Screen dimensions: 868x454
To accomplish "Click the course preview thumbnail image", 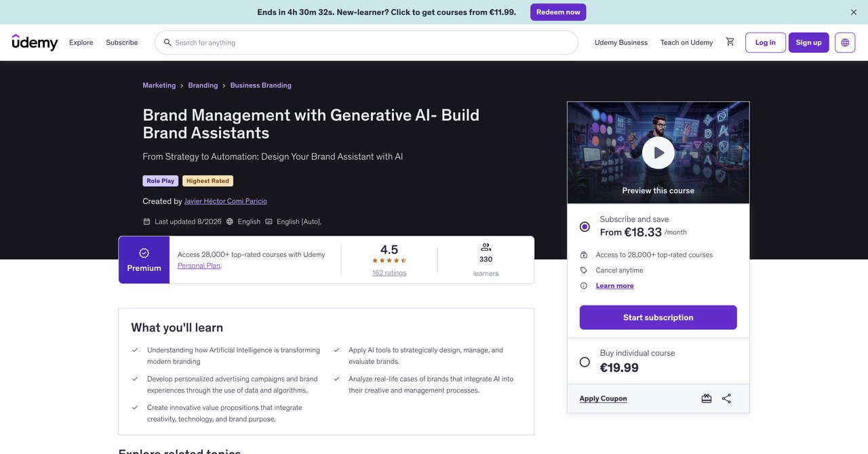I will [658, 153].
